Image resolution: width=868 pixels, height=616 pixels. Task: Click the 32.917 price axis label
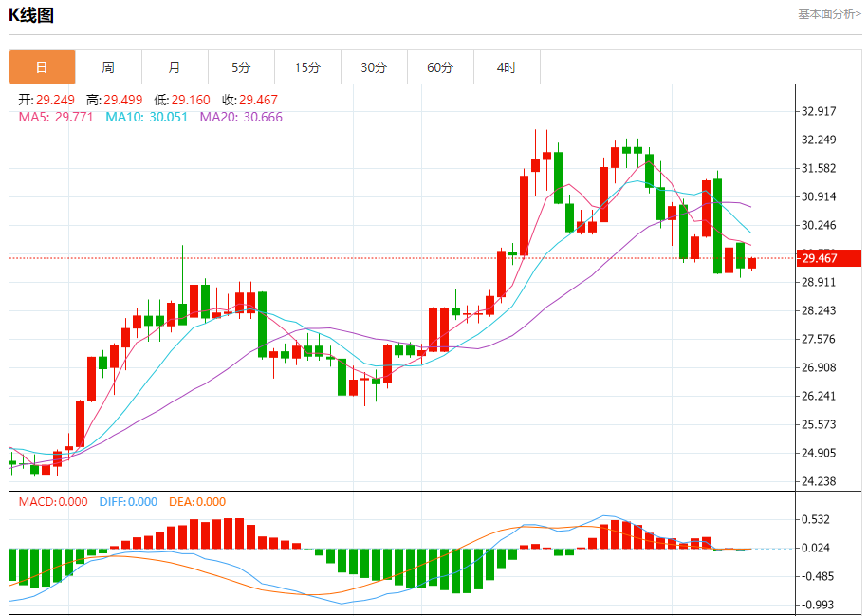click(819, 111)
